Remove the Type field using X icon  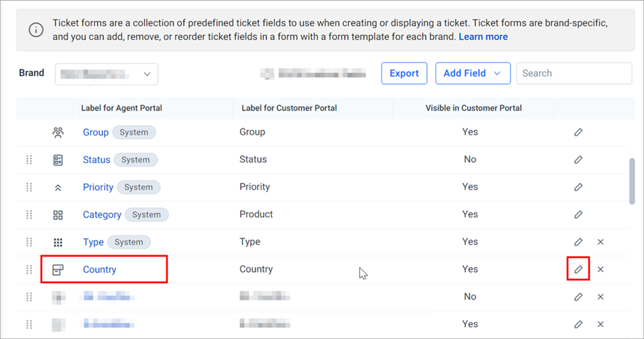601,242
